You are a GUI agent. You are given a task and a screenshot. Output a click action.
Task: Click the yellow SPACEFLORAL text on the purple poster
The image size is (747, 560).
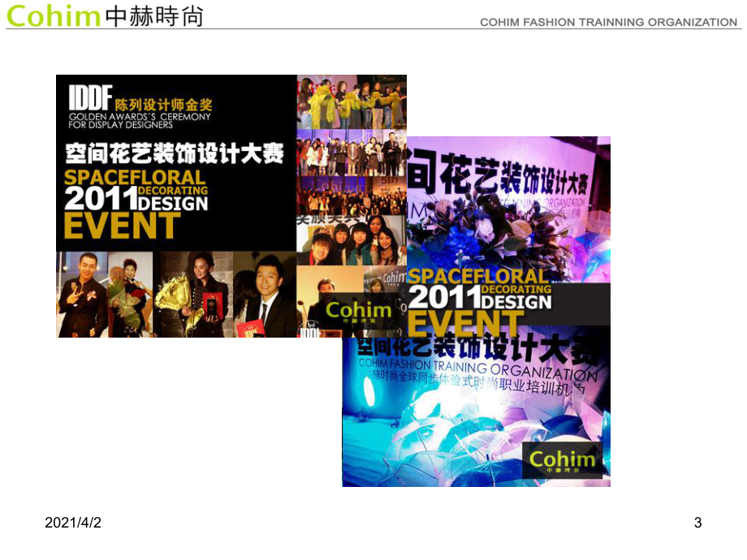pos(477,276)
